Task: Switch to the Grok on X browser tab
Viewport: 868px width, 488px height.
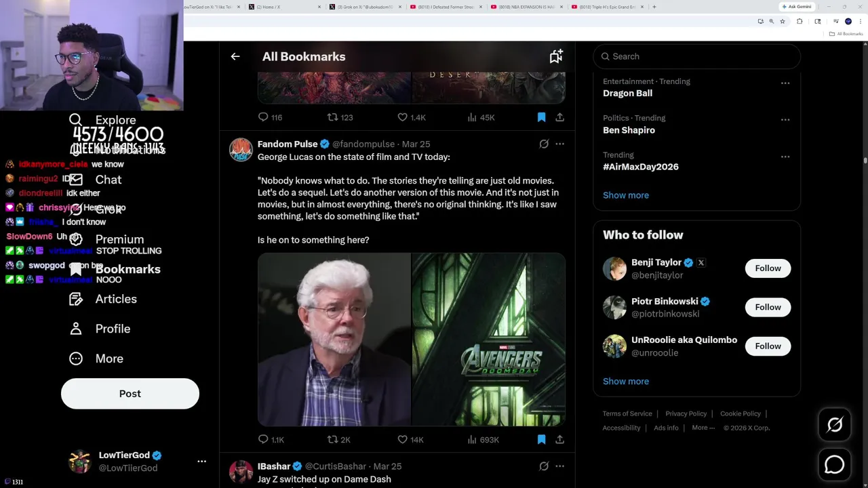Action: [363, 7]
